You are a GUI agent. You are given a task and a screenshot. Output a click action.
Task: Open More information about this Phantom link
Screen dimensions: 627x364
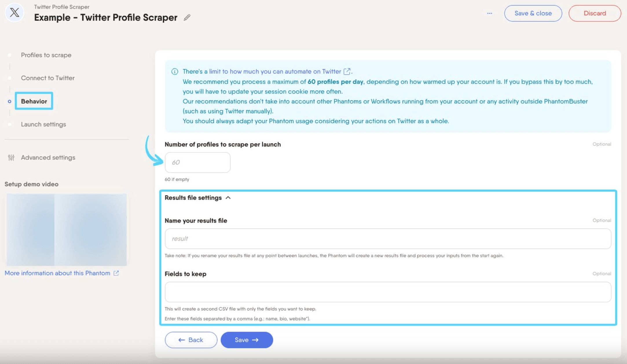click(x=62, y=273)
